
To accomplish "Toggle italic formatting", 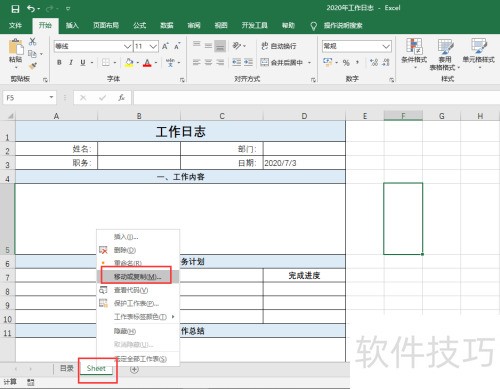I will 71,62.
